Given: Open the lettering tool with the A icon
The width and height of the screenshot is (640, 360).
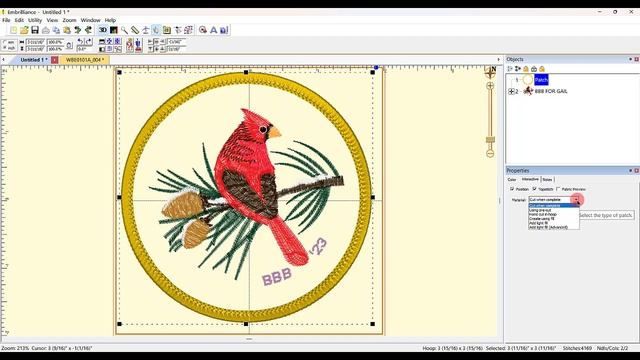Looking at the screenshot, I should click(213, 30).
